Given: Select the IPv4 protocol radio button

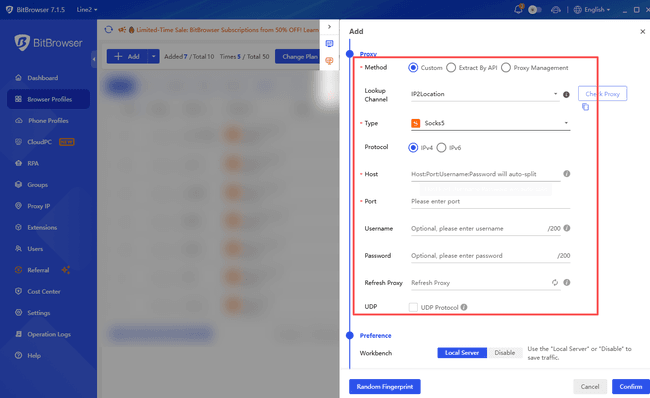Looking at the screenshot, I should coord(413,148).
